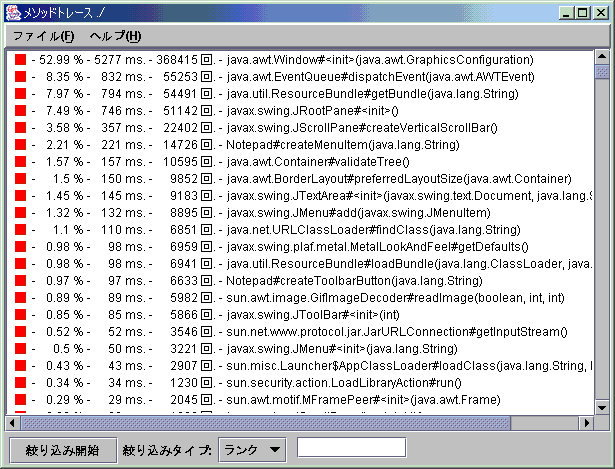Click the 132 ms. time value
Screen dimensions: 615x469
point(123,213)
